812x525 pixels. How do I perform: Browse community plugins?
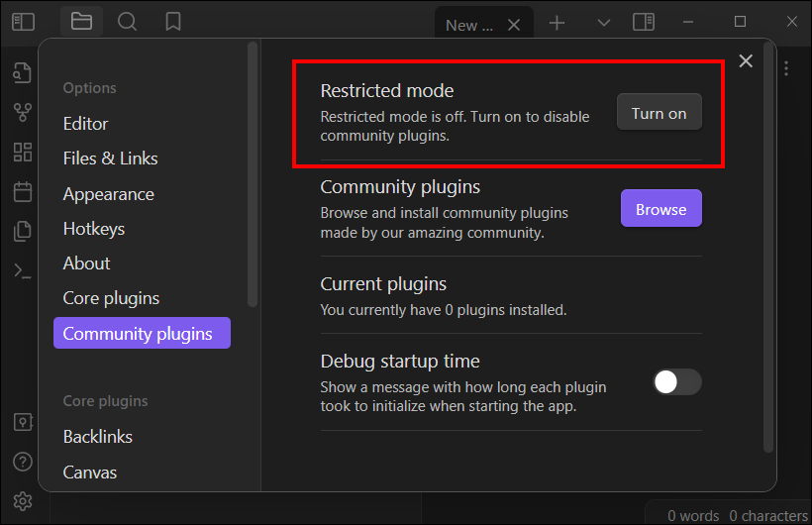point(660,209)
